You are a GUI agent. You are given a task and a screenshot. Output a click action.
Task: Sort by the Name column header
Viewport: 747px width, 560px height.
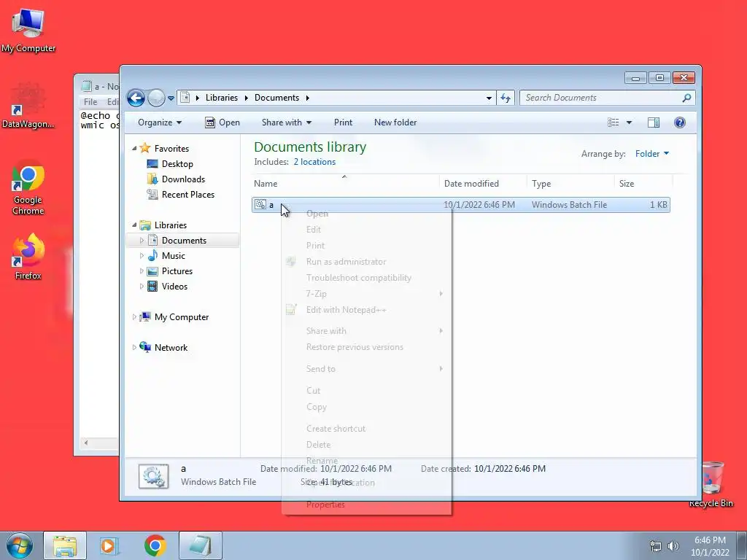(345, 183)
